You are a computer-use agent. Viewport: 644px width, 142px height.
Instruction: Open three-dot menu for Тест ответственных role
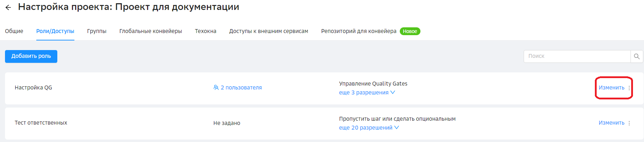(629, 123)
